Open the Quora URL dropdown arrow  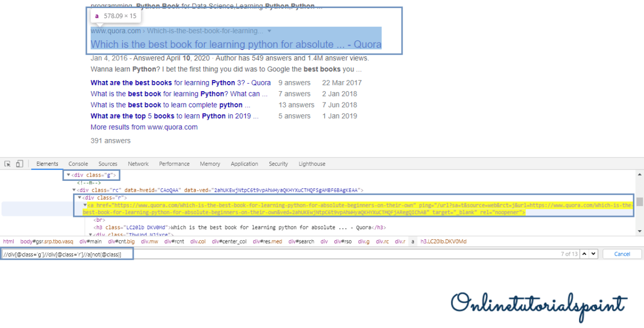click(x=269, y=31)
